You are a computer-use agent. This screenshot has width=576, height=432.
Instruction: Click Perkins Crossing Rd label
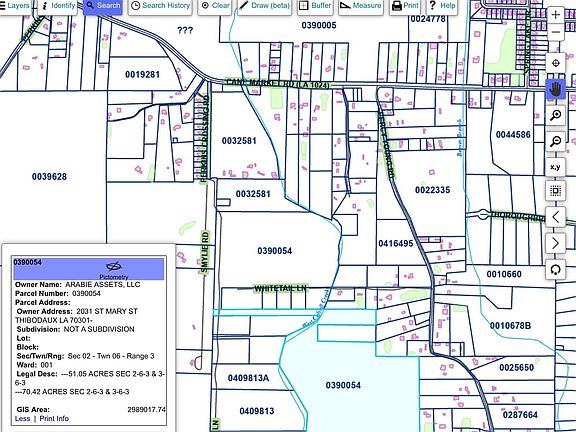pyautogui.click(x=205, y=139)
